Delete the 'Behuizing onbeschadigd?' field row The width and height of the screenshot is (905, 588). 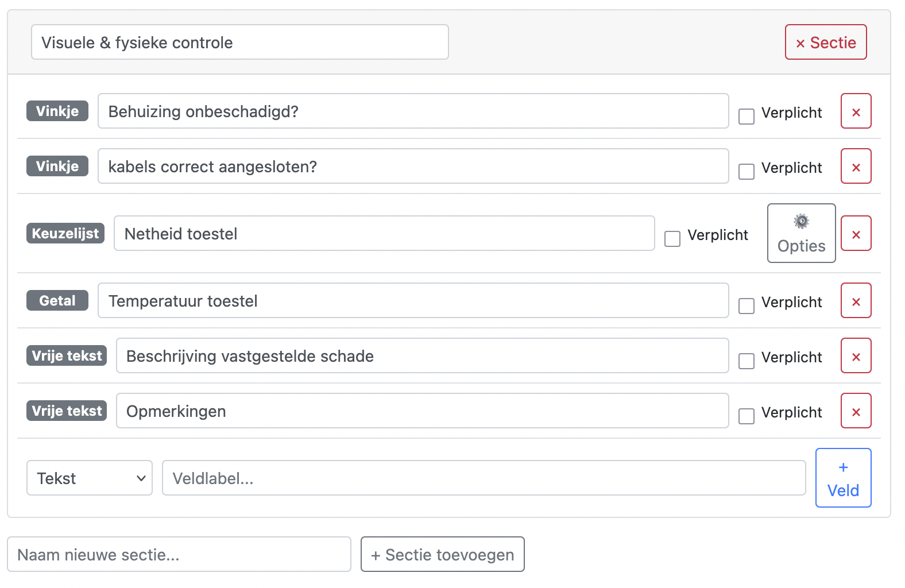point(856,111)
